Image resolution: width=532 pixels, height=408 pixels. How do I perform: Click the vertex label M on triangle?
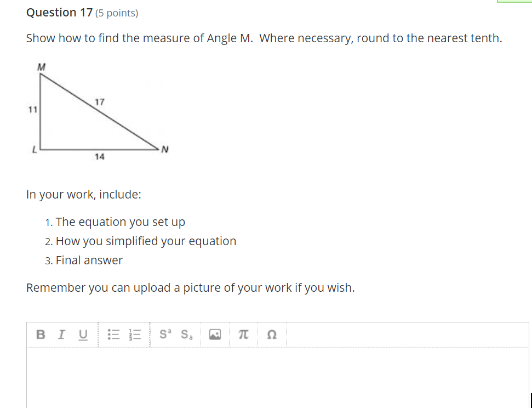(x=41, y=67)
